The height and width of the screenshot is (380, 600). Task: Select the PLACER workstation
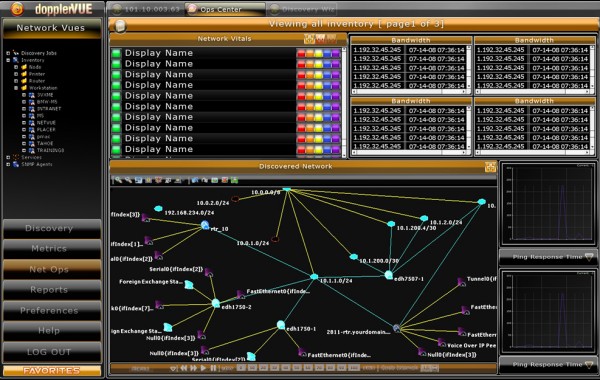(x=46, y=129)
